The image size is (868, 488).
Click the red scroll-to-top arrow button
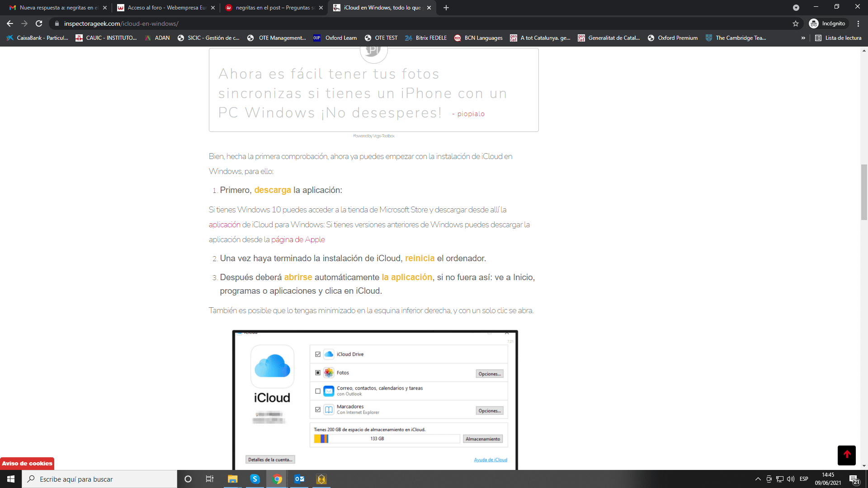click(847, 455)
